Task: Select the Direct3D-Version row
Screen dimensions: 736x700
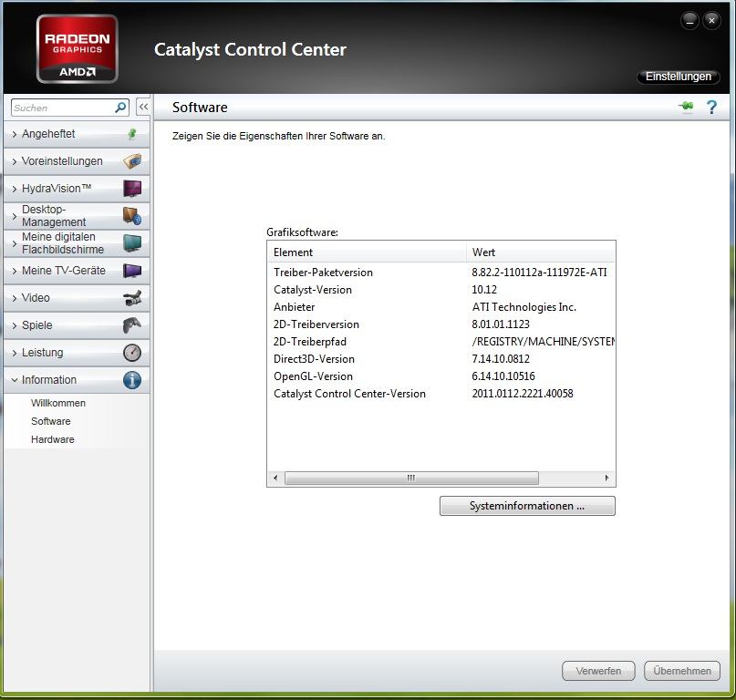Action: point(441,359)
